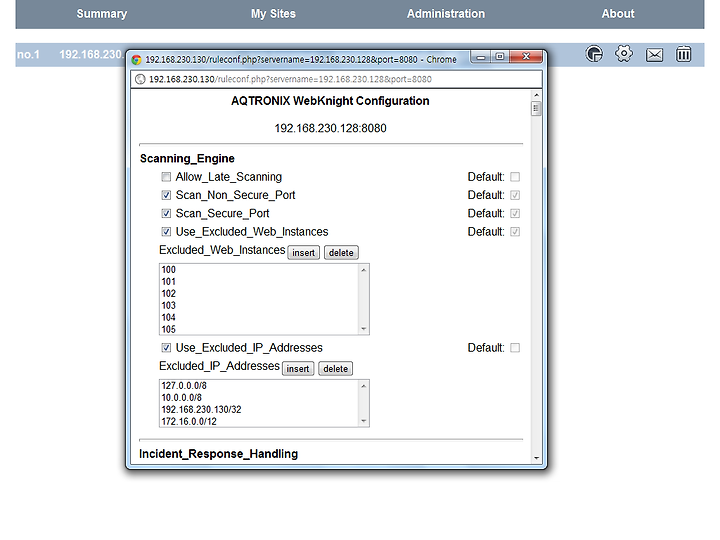This screenshot has width=720, height=540.
Task: Click scroll-up arrow of web instances list
Action: [364, 270]
